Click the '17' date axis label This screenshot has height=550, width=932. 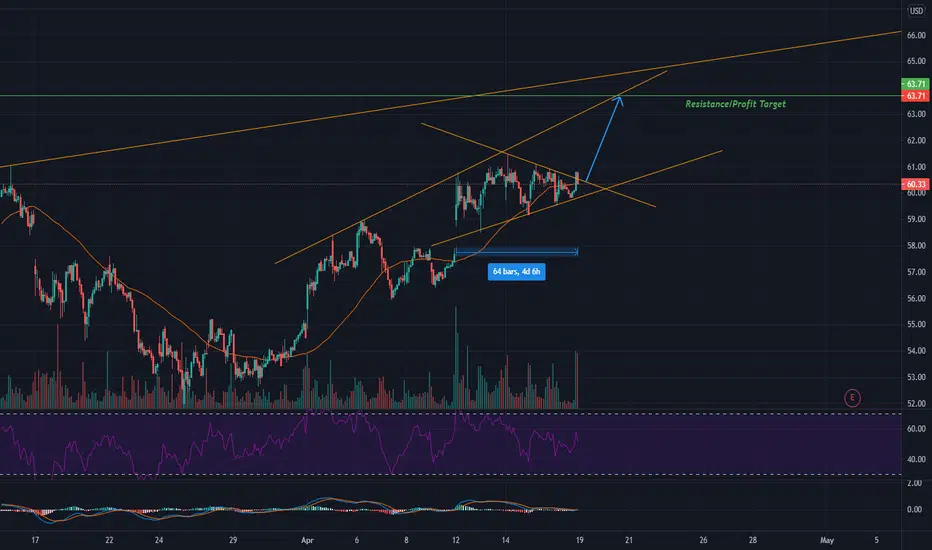pos(35,540)
